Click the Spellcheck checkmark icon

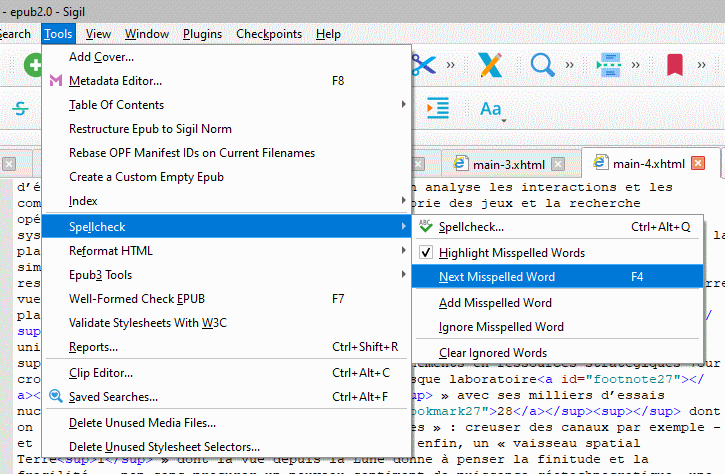coord(426,227)
